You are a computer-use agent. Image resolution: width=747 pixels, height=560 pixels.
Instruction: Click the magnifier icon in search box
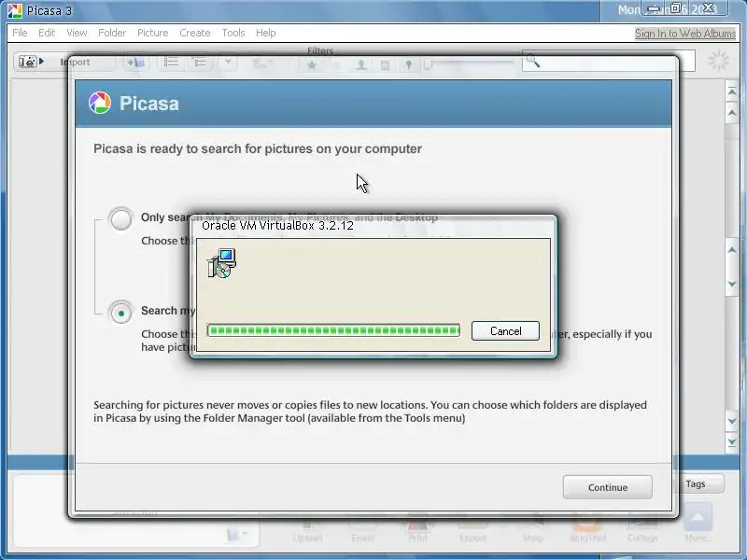click(532, 61)
